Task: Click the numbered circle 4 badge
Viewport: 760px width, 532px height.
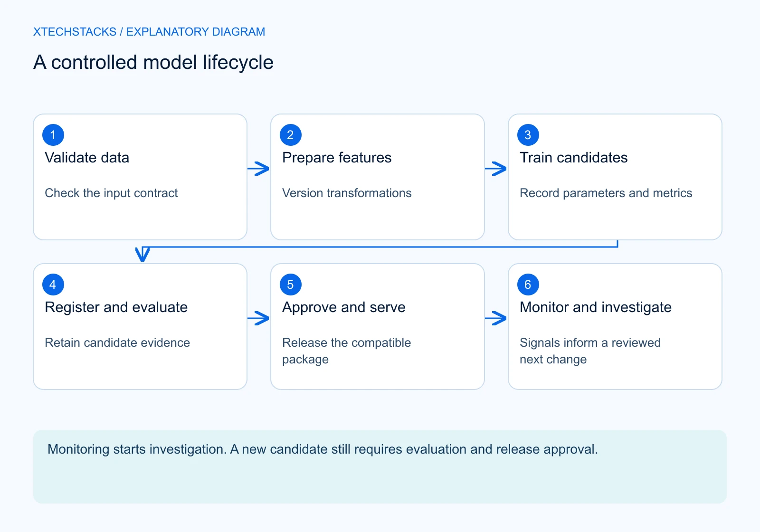Action: pos(53,285)
